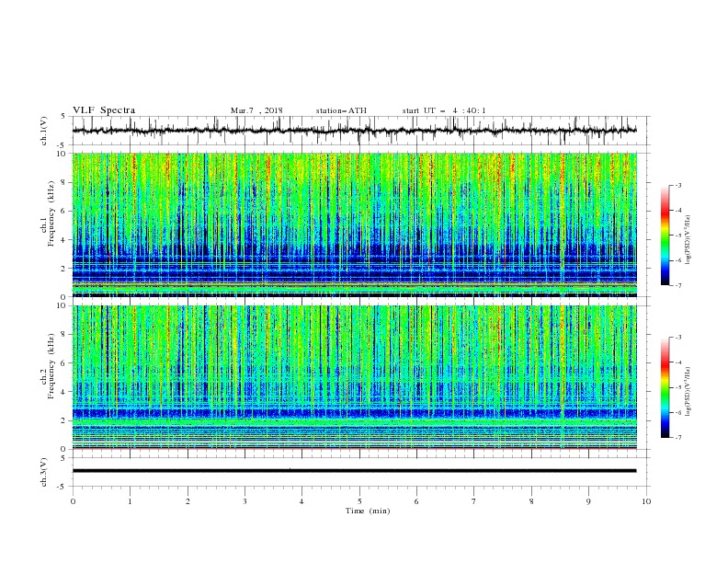Click the 9 minute tick label on the Time axis
Viewport: 728px width, 563px height.
[x=588, y=501]
